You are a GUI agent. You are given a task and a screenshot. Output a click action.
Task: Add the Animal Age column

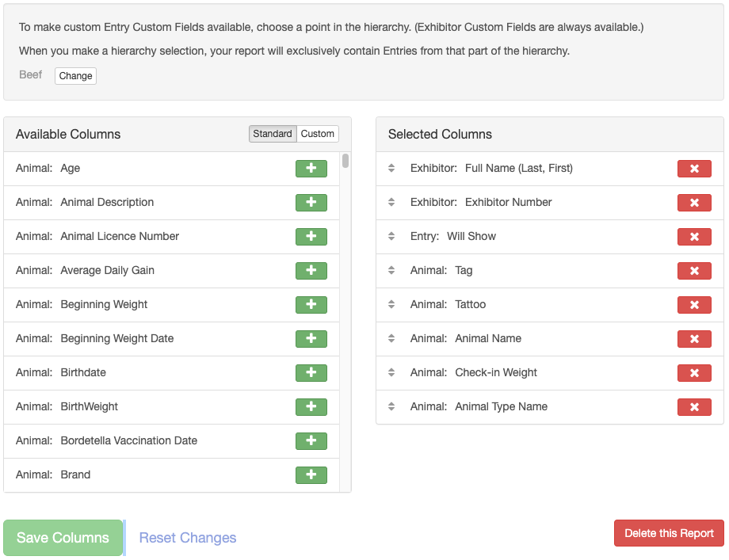312,168
